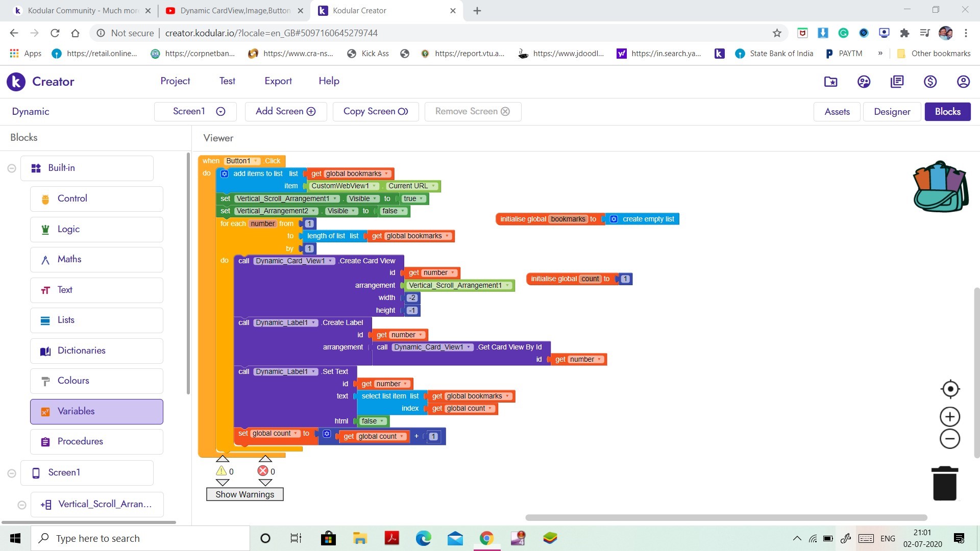Go to the browser home page
This screenshot has height=551, width=980.
(x=75, y=33)
